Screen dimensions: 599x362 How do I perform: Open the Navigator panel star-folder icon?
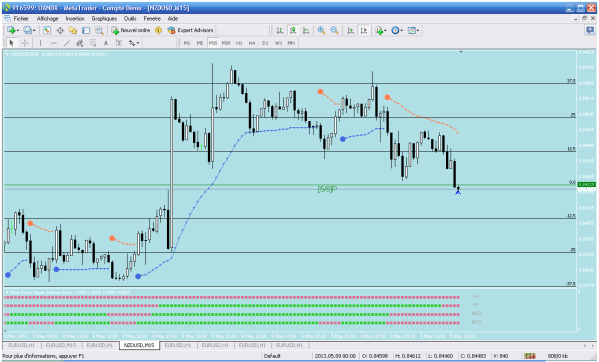[73, 30]
